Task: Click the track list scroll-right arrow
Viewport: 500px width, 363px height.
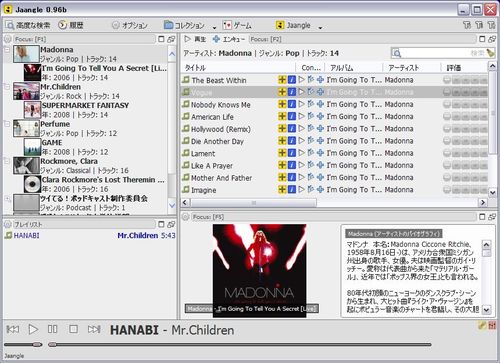Action: (x=482, y=202)
